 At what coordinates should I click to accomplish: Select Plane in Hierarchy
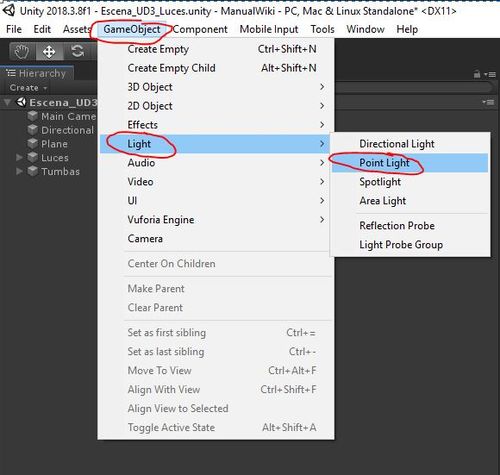[54, 144]
